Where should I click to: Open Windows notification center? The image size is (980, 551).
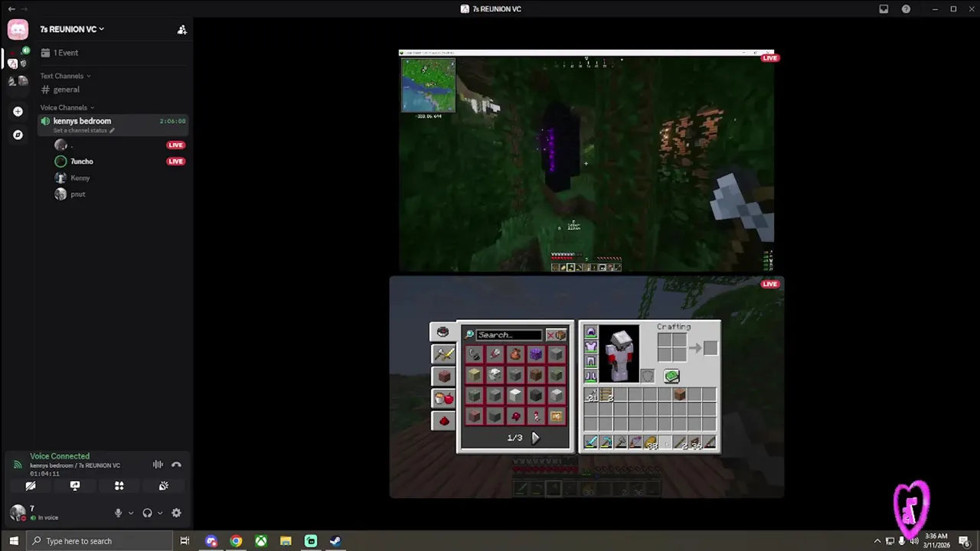[964, 541]
